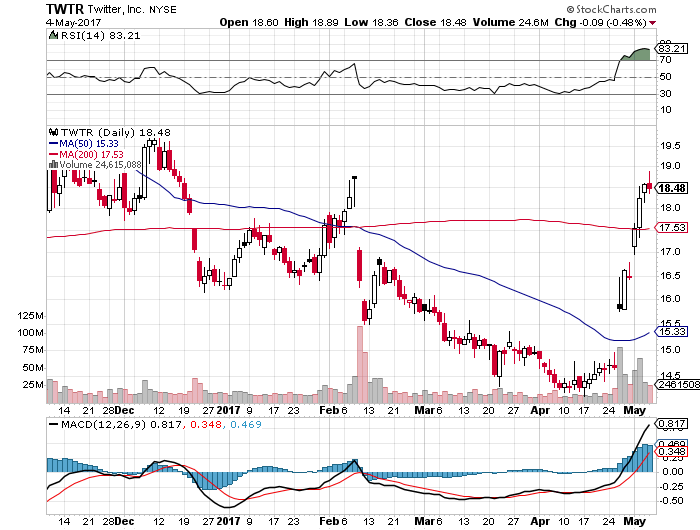Click May on the price panel date axis

634,410
